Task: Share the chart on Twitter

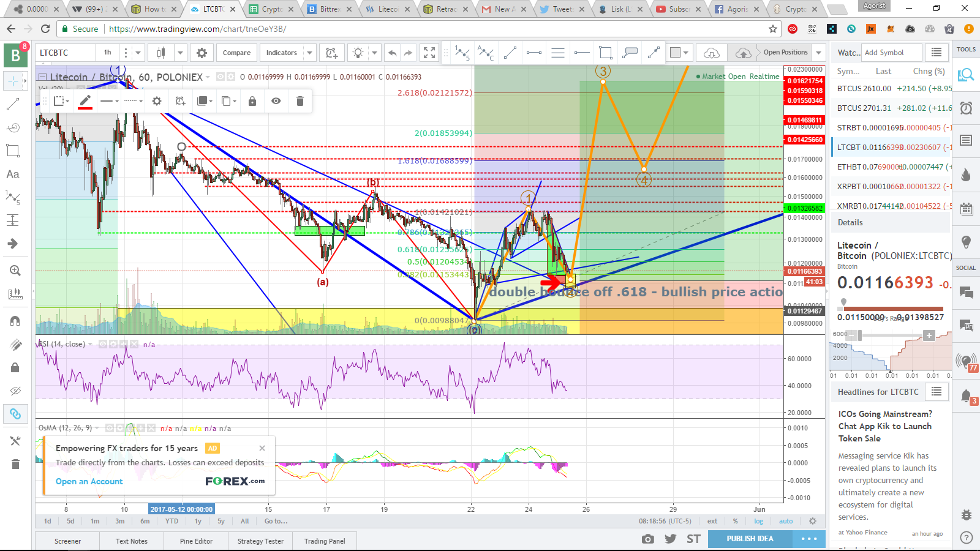Action: [671, 539]
